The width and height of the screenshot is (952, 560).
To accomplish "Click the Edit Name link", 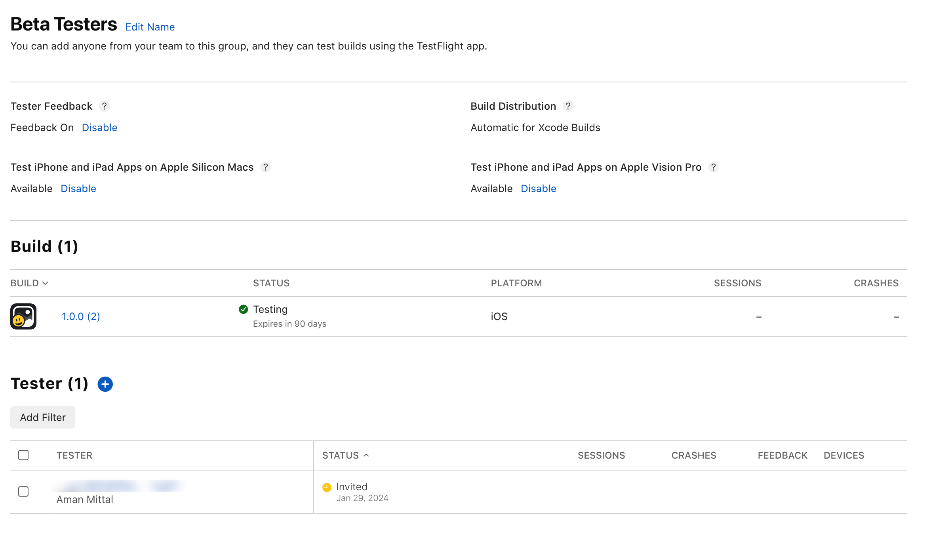I will pos(150,27).
